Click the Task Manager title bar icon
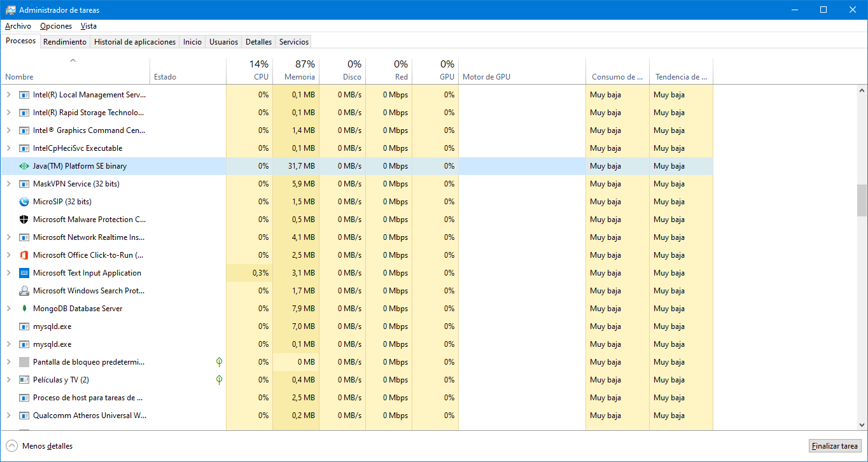The height and width of the screenshot is (462, 868). tap(11, 10)
